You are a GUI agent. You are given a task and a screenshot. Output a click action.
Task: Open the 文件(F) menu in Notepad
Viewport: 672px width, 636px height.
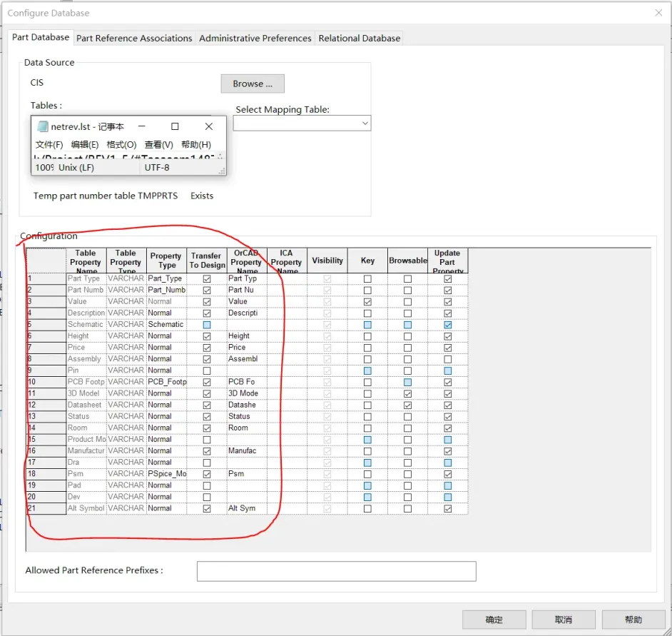coord(49,146)
